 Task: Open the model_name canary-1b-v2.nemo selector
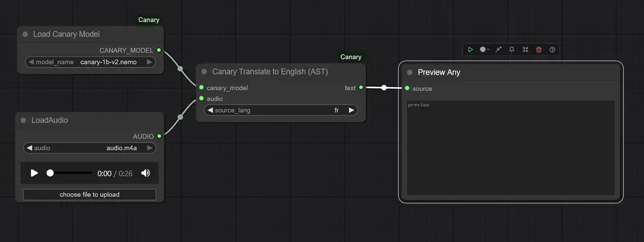90,62
